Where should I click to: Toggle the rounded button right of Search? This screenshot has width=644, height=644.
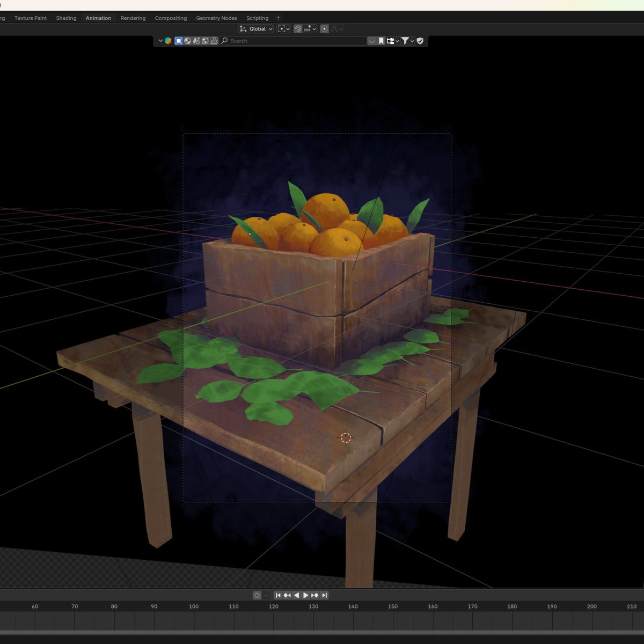pyautogui.click(x=372, y=41)
